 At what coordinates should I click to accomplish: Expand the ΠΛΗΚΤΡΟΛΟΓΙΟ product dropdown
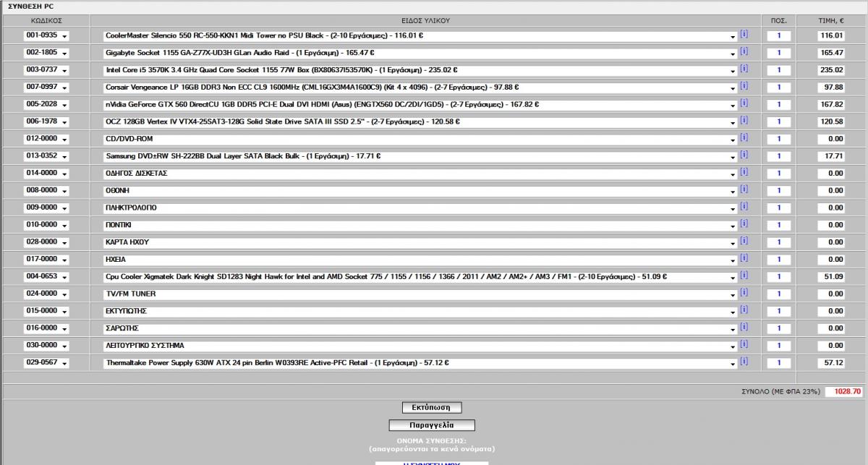420,208
